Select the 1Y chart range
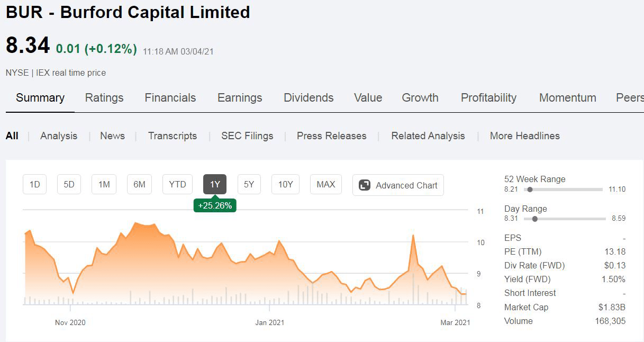The image size is (644, 342). click(x=215, y=184)
